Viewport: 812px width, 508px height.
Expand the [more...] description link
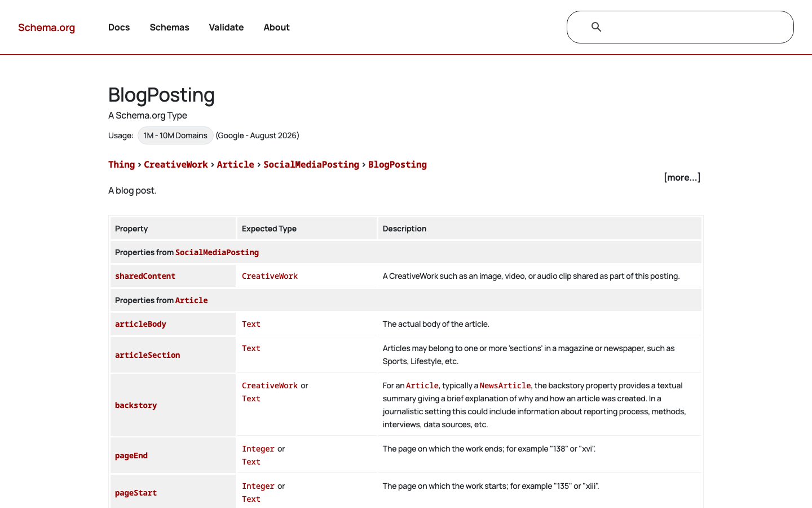(682, 177)
